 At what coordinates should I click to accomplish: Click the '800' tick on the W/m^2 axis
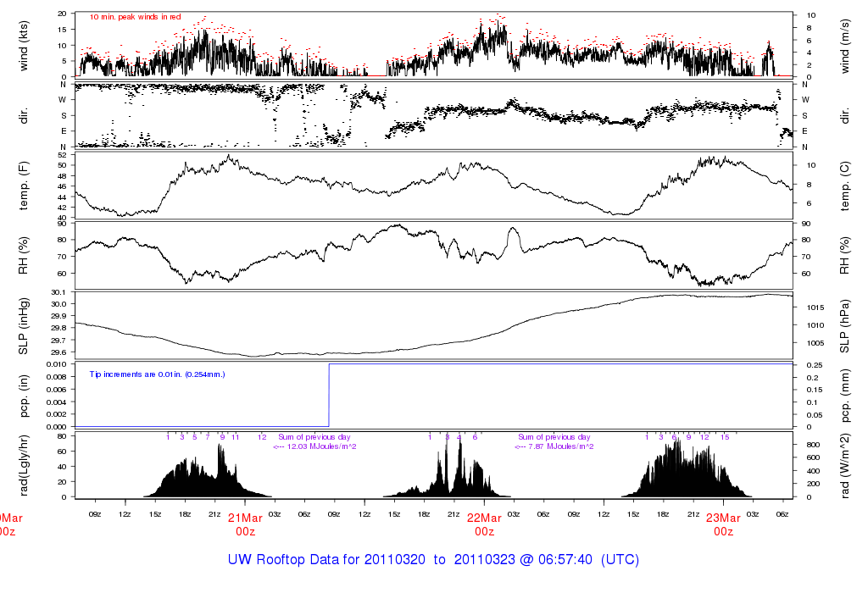tap(813, 445)
